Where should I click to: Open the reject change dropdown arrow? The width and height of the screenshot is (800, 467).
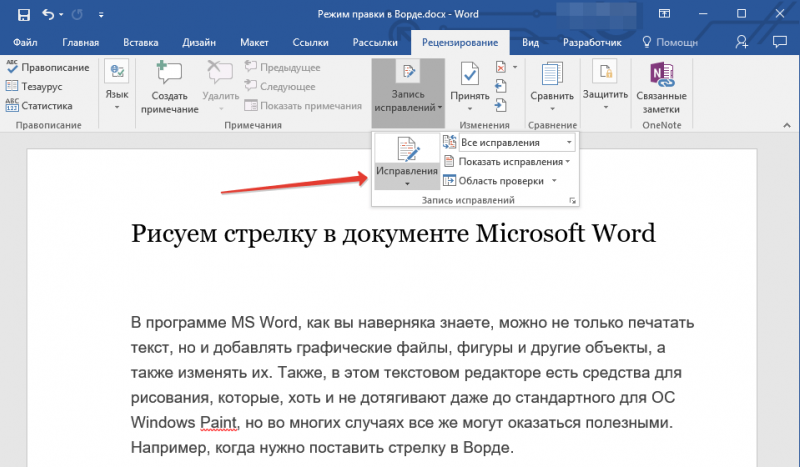click(x=515, y=67)
